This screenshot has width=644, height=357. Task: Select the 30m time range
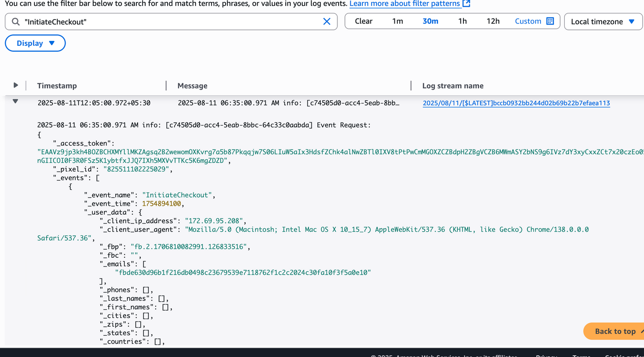coord(430,21)
